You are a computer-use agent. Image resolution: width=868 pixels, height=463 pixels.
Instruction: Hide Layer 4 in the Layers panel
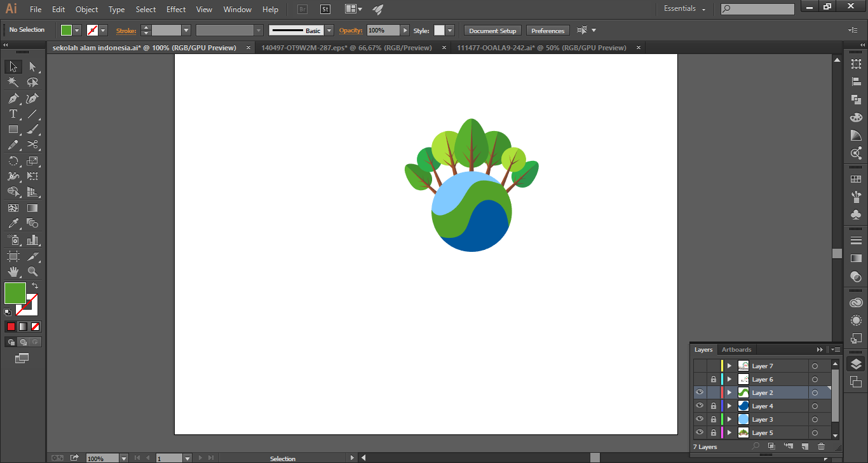(x=700, y=405)
